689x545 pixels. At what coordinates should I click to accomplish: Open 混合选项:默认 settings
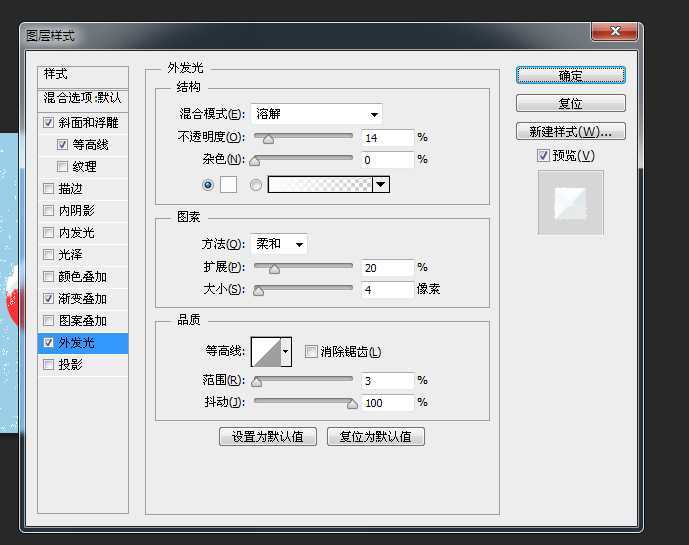[82, 98]
